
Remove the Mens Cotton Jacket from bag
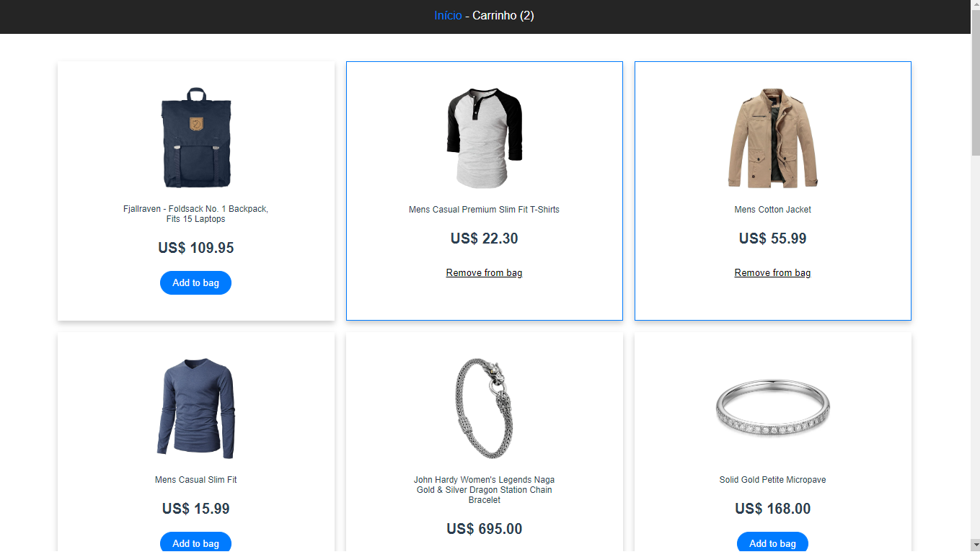tap(772, 272)
